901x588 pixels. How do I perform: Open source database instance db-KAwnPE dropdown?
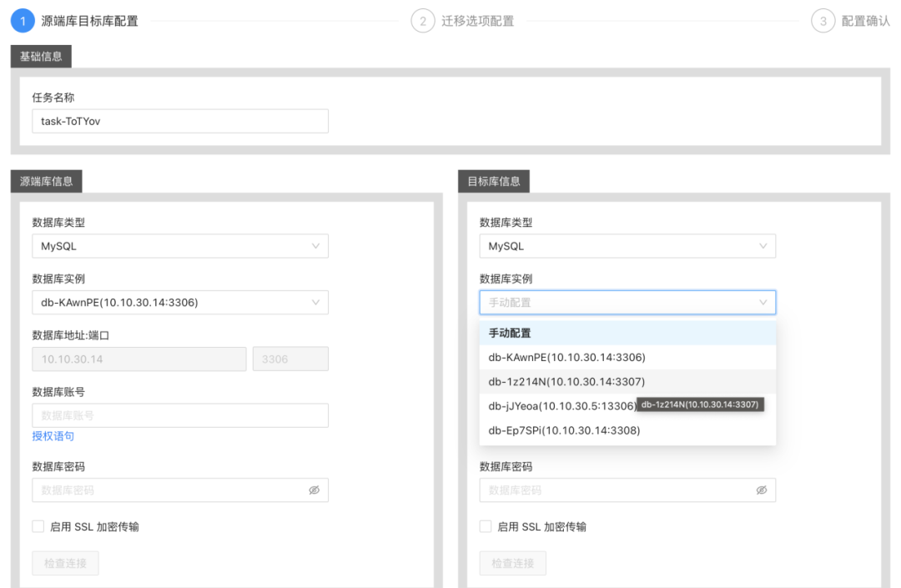[180, 302]
